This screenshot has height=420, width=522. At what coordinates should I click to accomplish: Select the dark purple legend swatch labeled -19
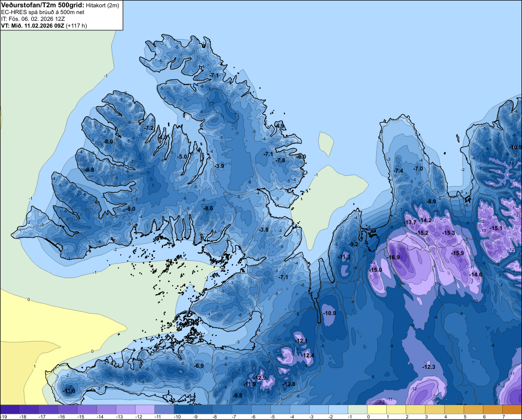coord(9,410)
